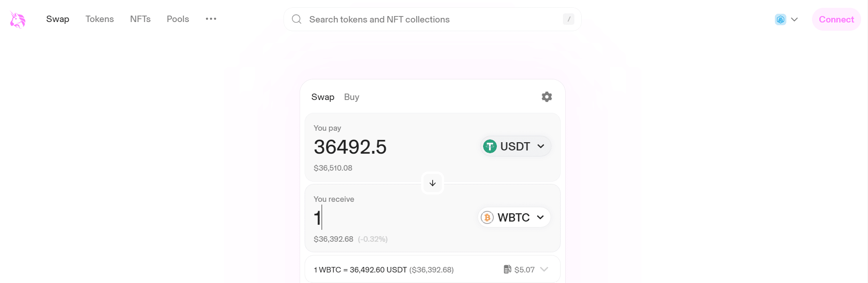
Task: Click the search magnifier icon
Action: click(297, 19)
